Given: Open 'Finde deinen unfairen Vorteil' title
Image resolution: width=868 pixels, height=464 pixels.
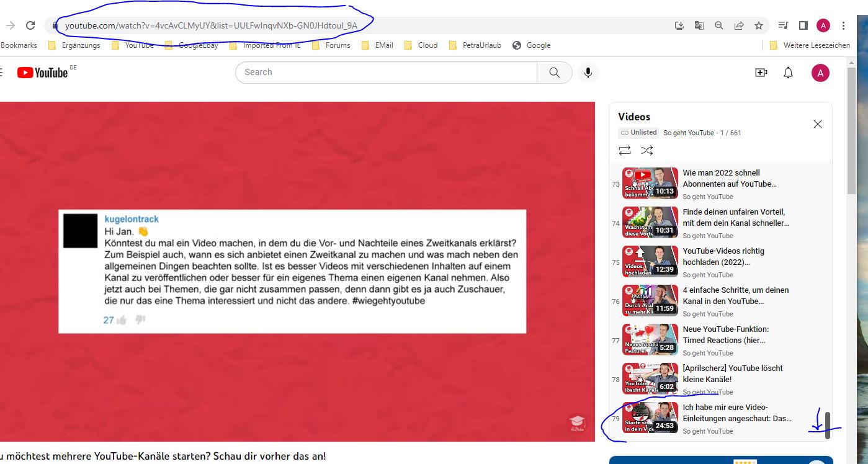Looking at the screenshot, I should click(736, 217).
